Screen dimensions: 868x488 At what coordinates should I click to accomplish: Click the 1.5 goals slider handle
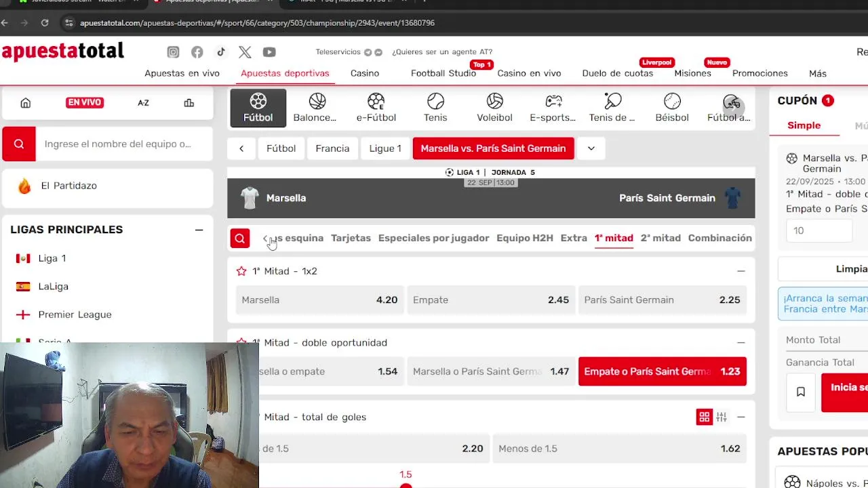(406, 485)
